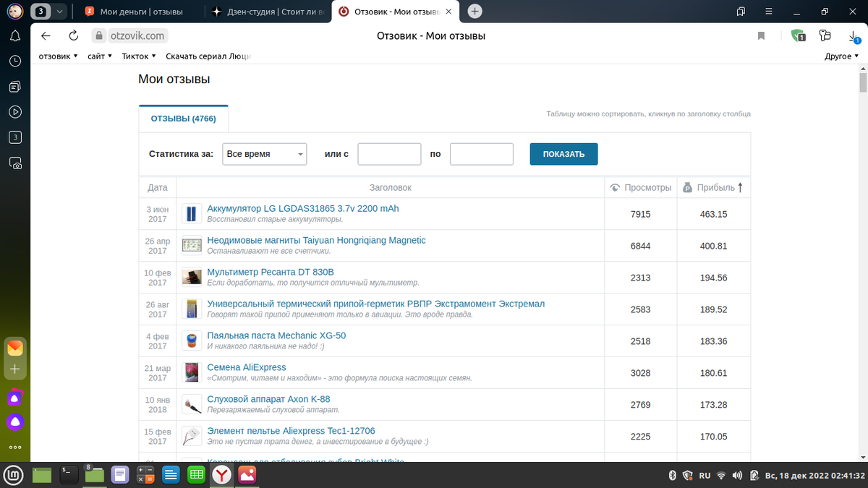The image size is (868, 488).
Task: Expand the сайт bookmarks folder
Action: [x=100, y=56]
